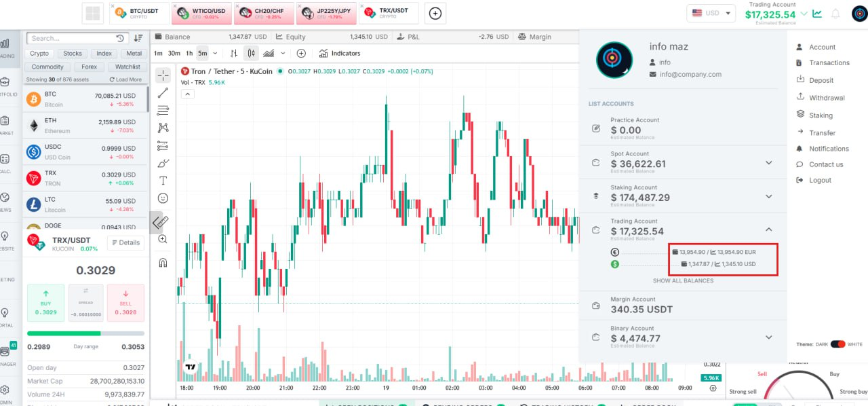Open the USD currency dropdown
868x406 pixels.
click(x=711, y=13)
